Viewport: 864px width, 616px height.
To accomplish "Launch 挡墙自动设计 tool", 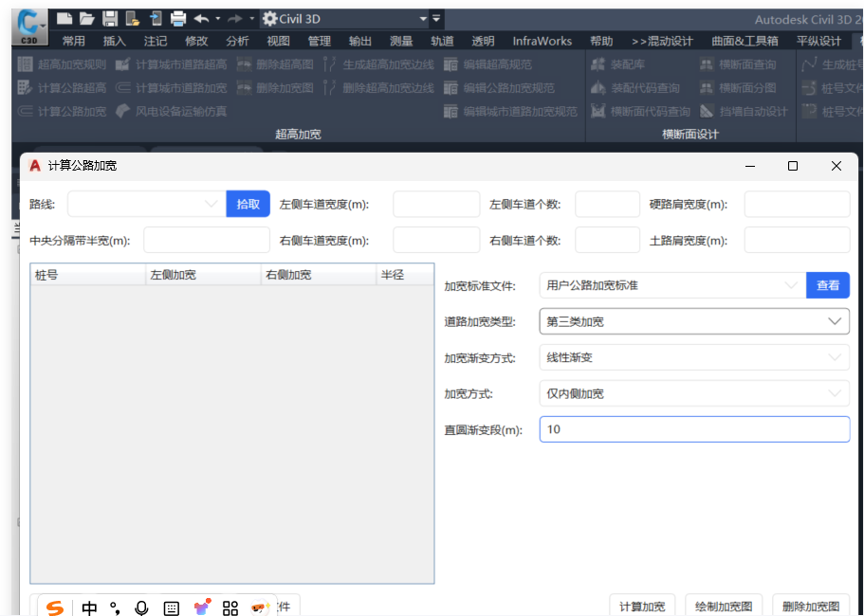I will [744, 111].
